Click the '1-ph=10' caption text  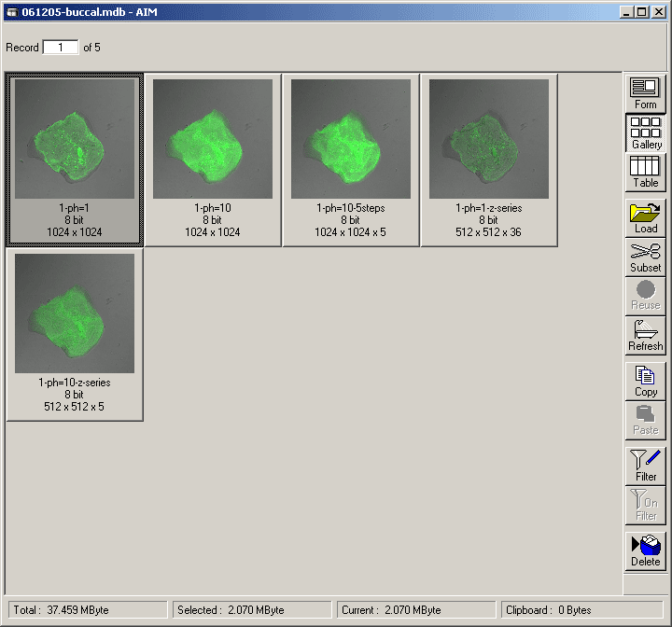(x=213, y=208)
